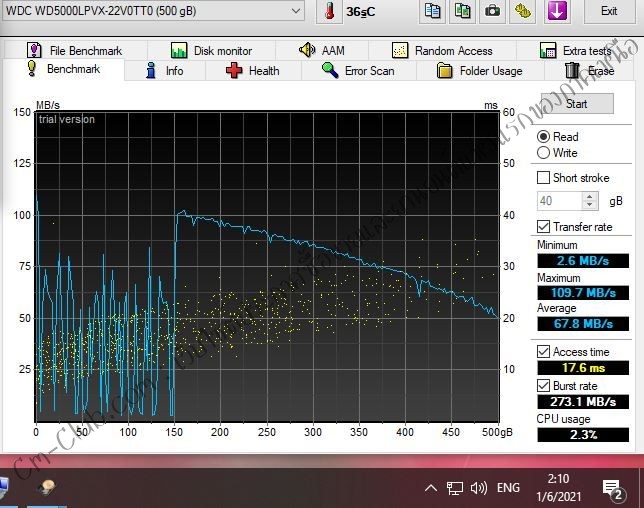Go to the Folder Usage tab
Viewport: 644px width, 508px height.
479,71
